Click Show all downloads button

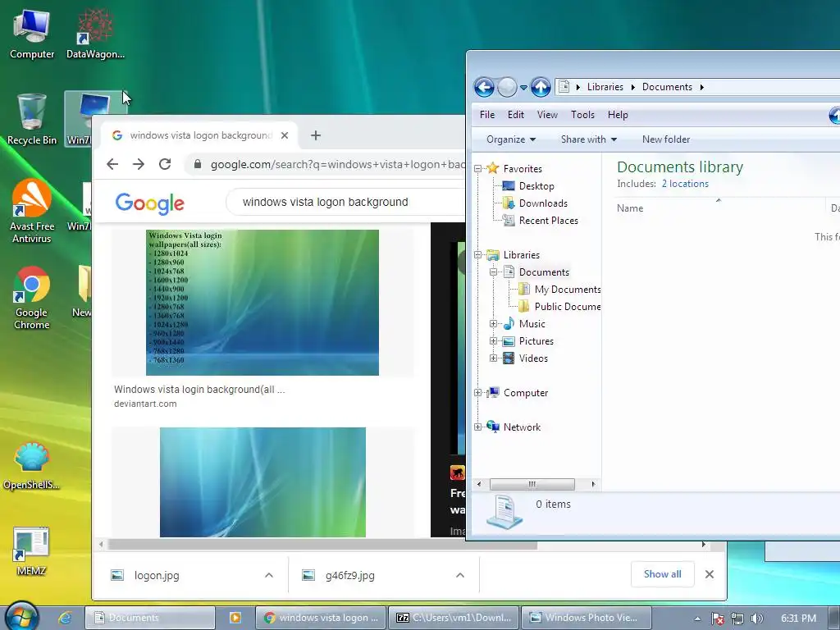click(x=663, y=574)
